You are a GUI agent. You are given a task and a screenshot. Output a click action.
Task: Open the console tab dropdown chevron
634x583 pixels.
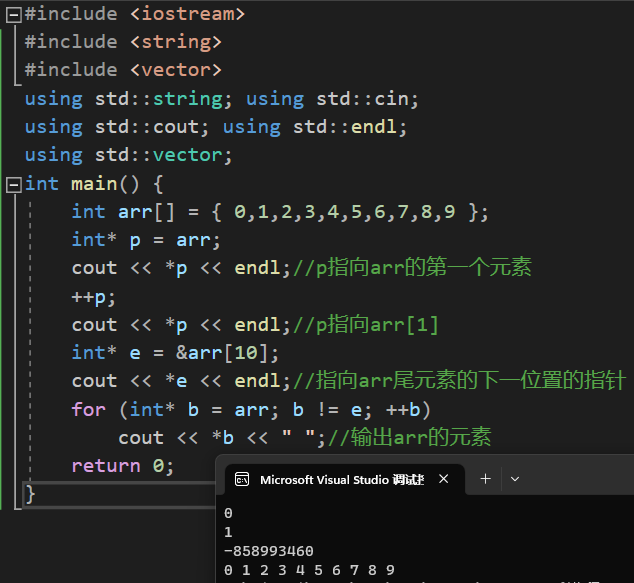[x=515, y=479]
